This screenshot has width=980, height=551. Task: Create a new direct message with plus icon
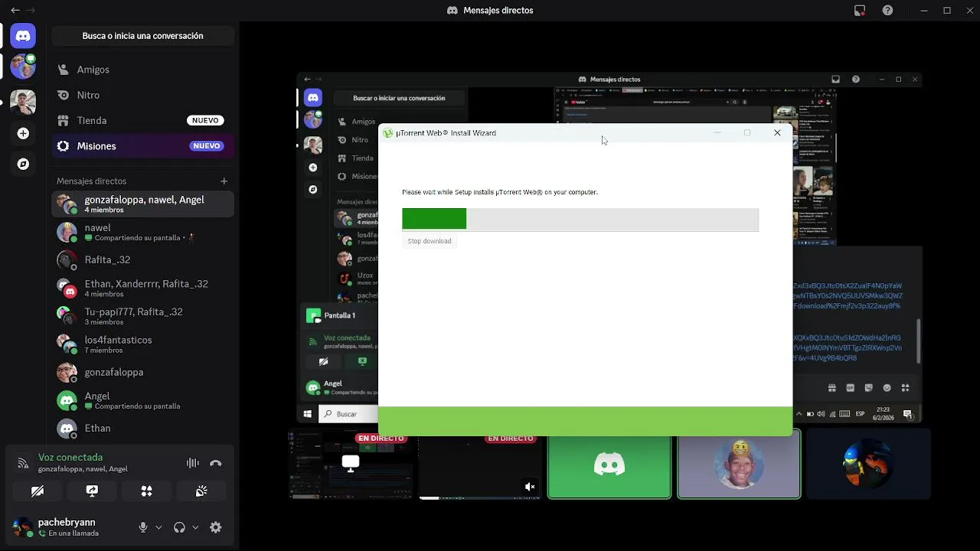(x=224, y=181)
